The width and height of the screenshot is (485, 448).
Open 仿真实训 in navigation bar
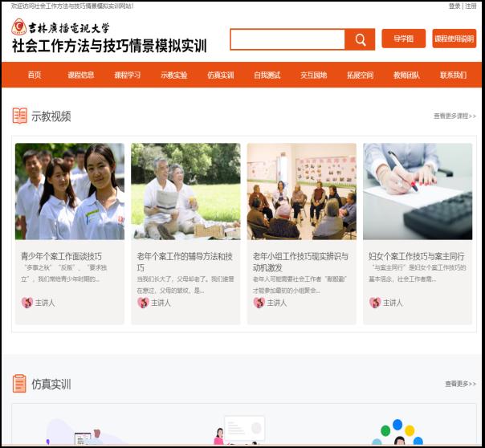click(221, 75)
